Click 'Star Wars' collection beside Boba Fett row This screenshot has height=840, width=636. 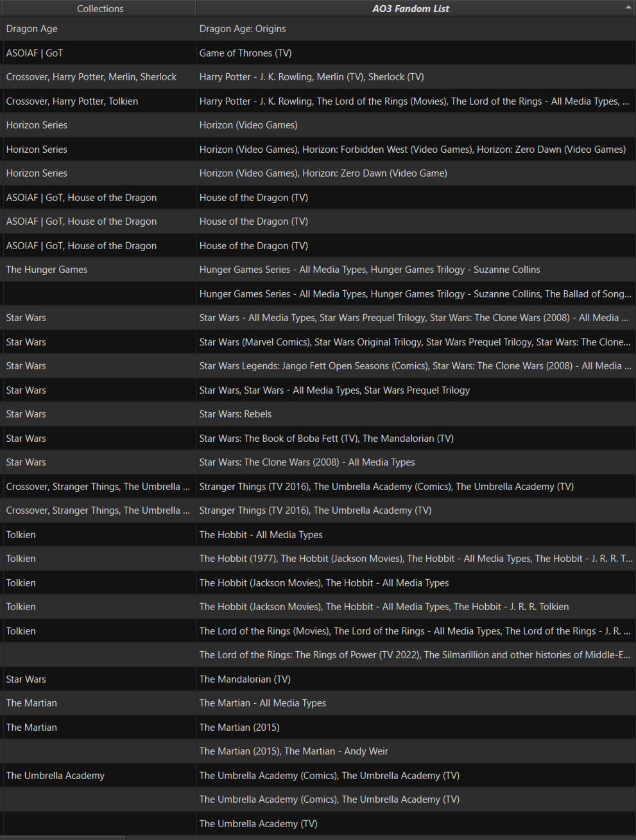99,438
